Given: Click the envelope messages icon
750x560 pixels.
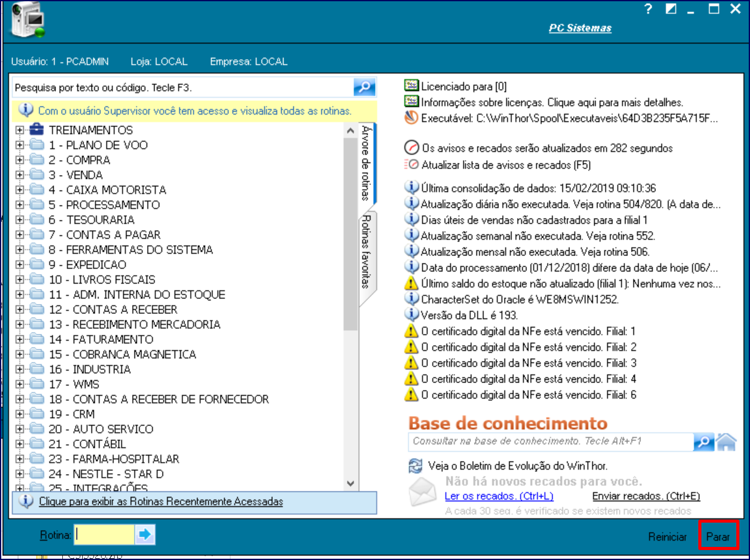Looking at the screenshot, I should click(423, 492).
